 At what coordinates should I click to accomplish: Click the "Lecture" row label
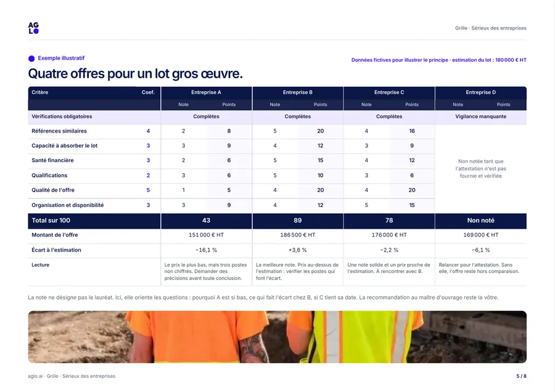tap(40, 264)
